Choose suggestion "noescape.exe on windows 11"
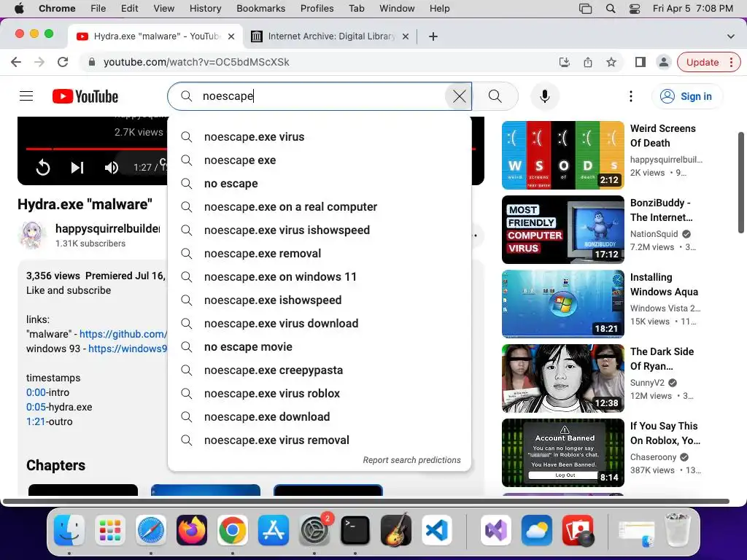 click(x=320, y=276)
